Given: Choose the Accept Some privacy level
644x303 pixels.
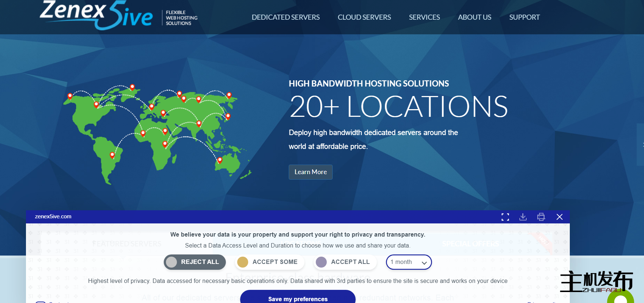Looking at the screenshot, I should 269,262.
